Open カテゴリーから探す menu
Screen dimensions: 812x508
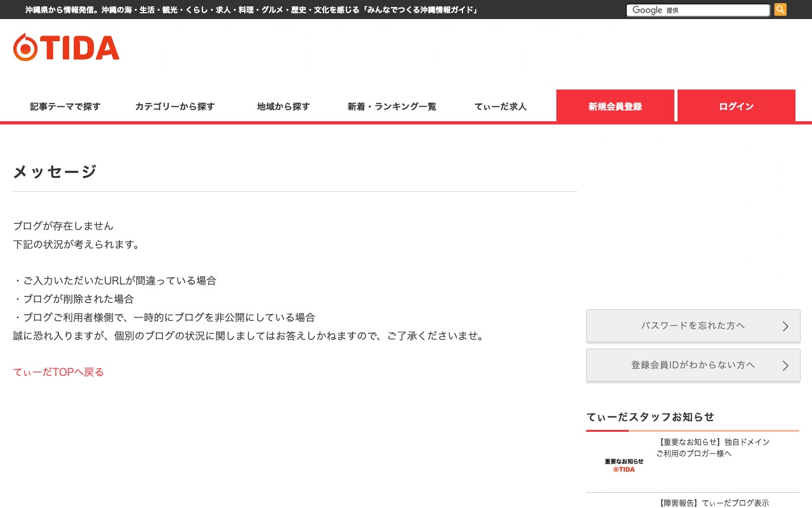tap(175, 107)
